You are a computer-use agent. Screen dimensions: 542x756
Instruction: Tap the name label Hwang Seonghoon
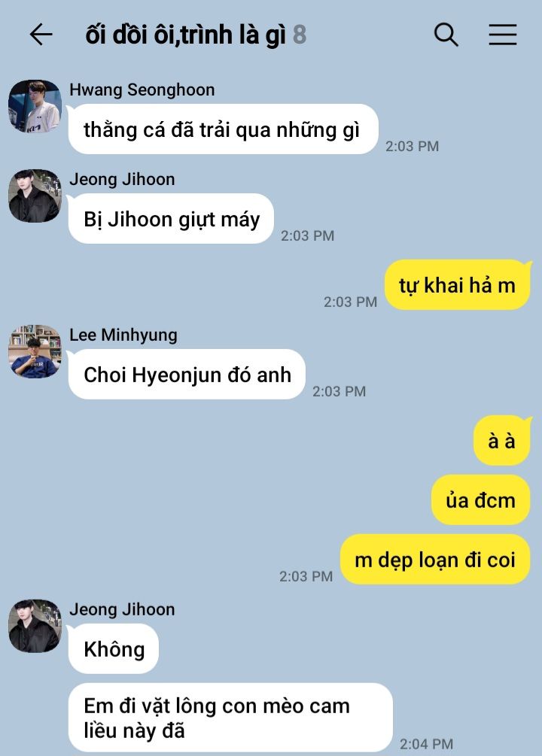[142, 90]
